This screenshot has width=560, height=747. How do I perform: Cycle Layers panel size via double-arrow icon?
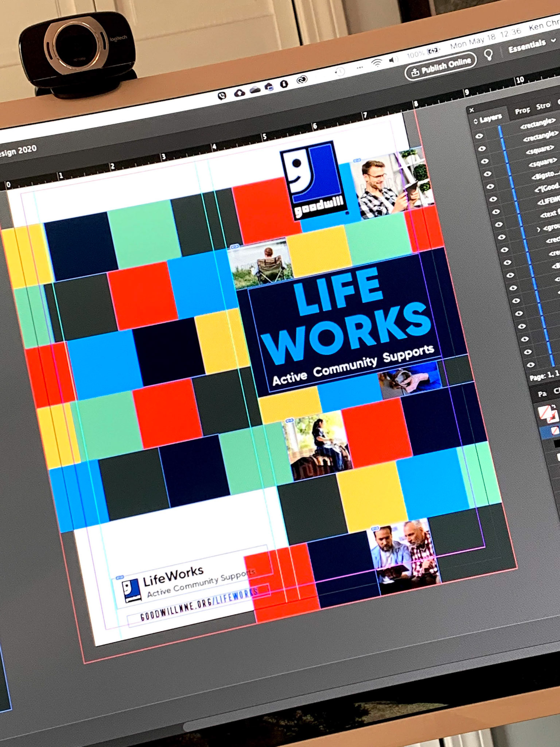pos(475,121)
